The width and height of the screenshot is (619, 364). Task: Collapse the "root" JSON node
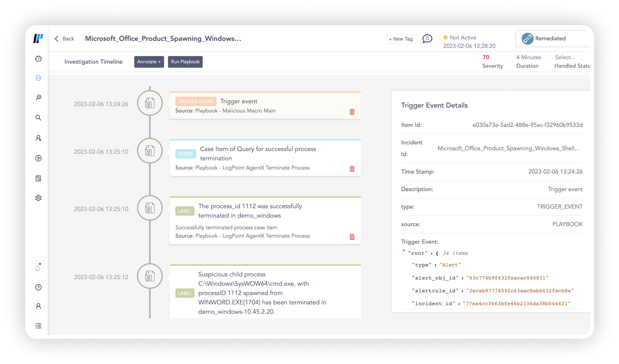coord(403,251)
